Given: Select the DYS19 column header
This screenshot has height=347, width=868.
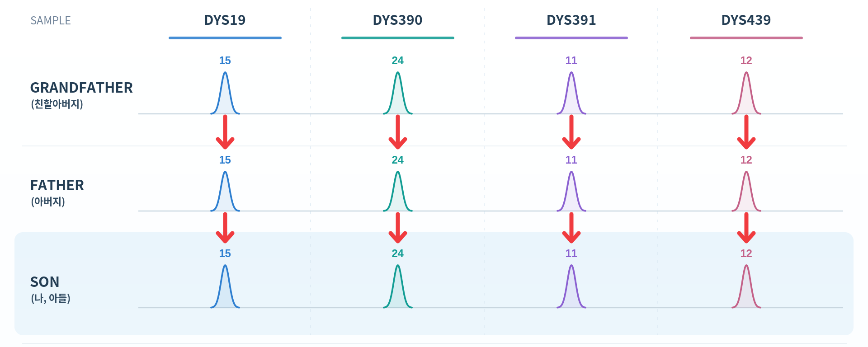Looking at the screenshot, I should (225, 20).
